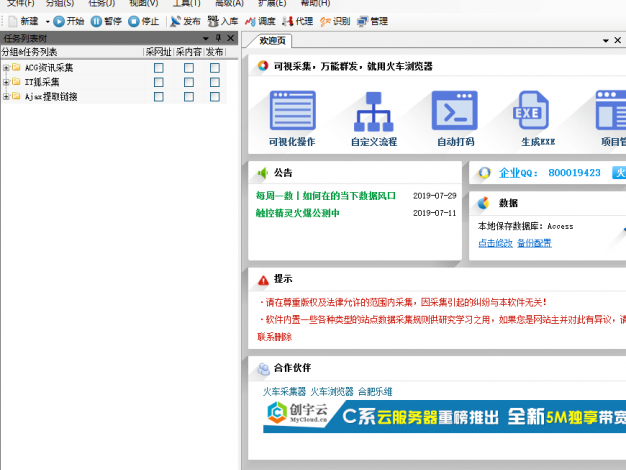
Task: Open the tab list dropdown arrow right of 欢迎页
Action: point(606,40)
